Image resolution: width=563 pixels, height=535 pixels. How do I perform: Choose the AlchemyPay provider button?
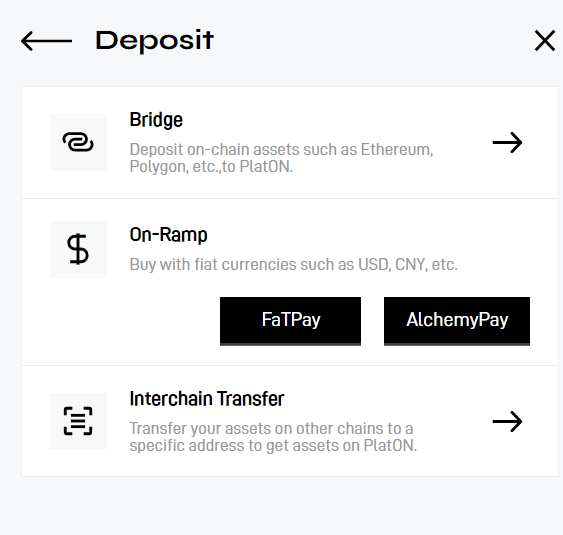coord(457,321)
